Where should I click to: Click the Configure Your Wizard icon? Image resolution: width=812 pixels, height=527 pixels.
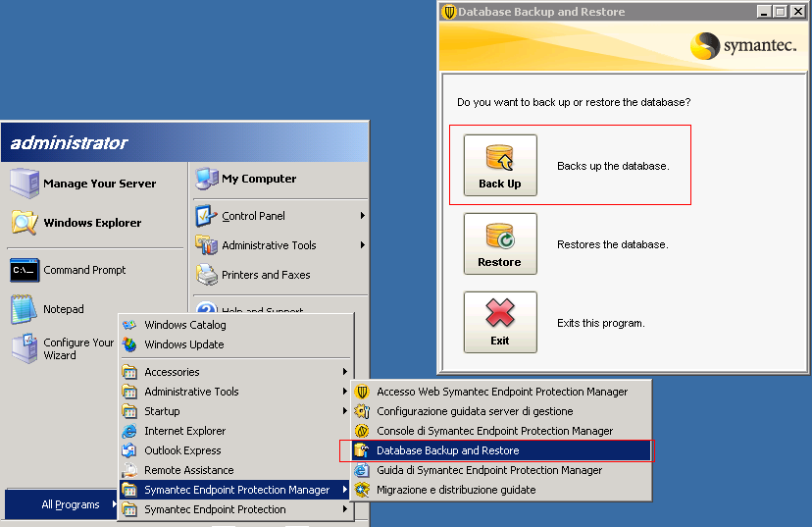tap(25, 348)
